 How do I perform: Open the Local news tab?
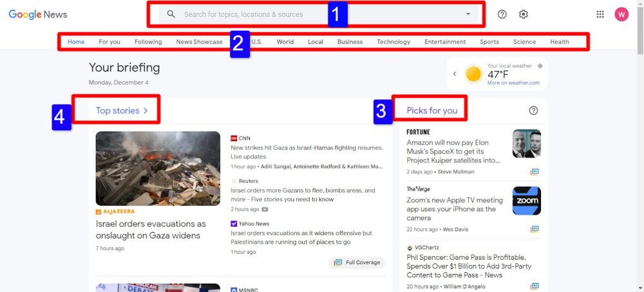[x=316, y=41]
